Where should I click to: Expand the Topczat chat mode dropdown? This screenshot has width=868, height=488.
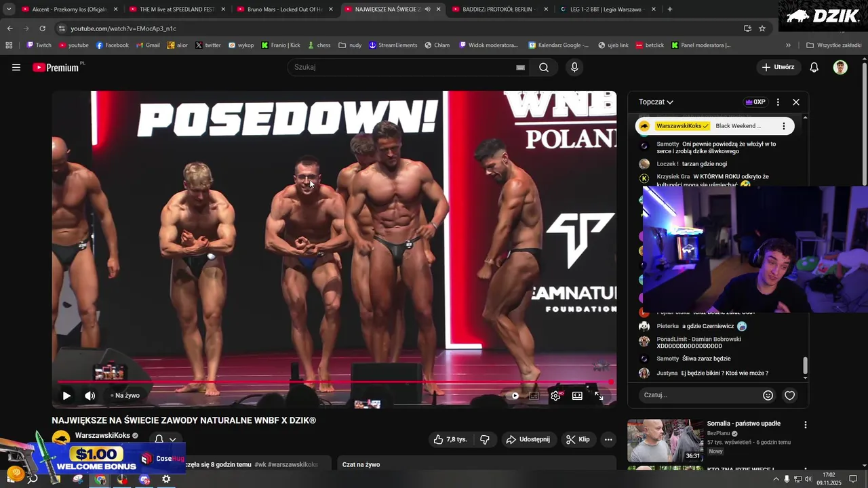pyautogui.click(x=656, y=102)
